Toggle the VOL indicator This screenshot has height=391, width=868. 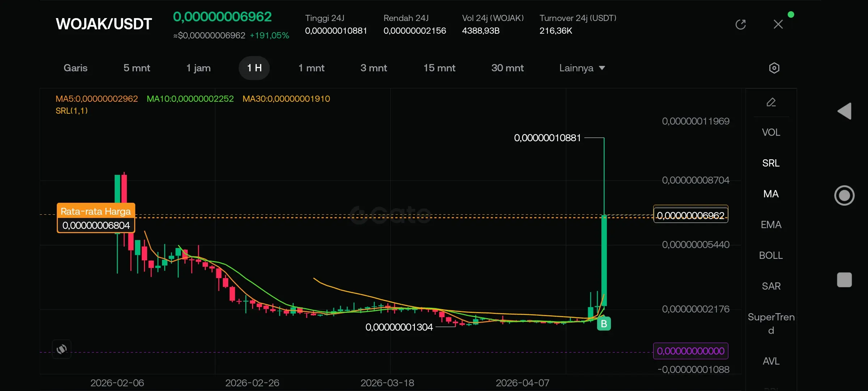click(x=771, y=133)
